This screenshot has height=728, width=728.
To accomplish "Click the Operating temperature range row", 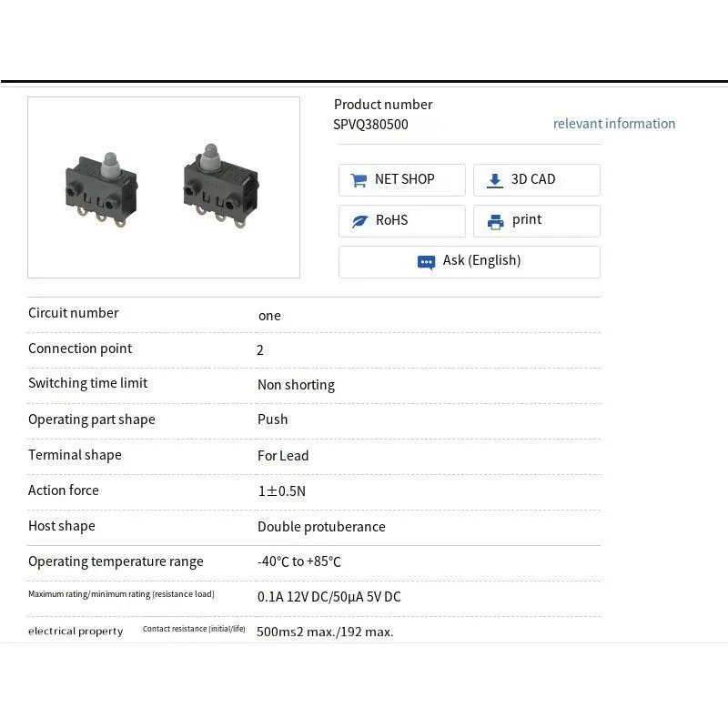I will click(314, 562).
